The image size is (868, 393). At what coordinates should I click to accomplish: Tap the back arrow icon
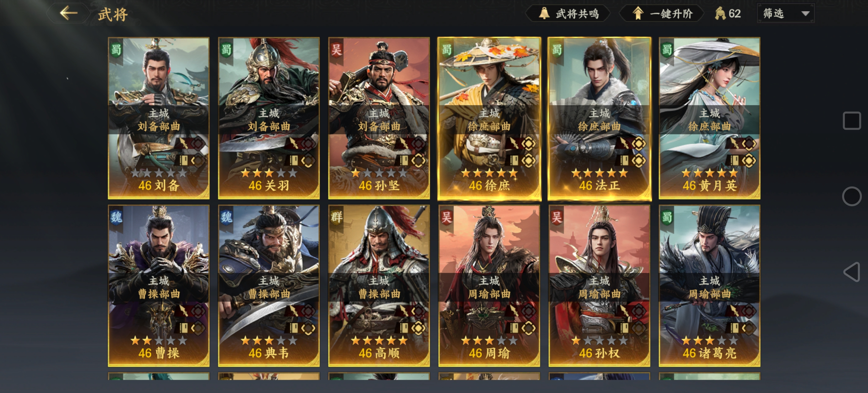click(68, 14)
